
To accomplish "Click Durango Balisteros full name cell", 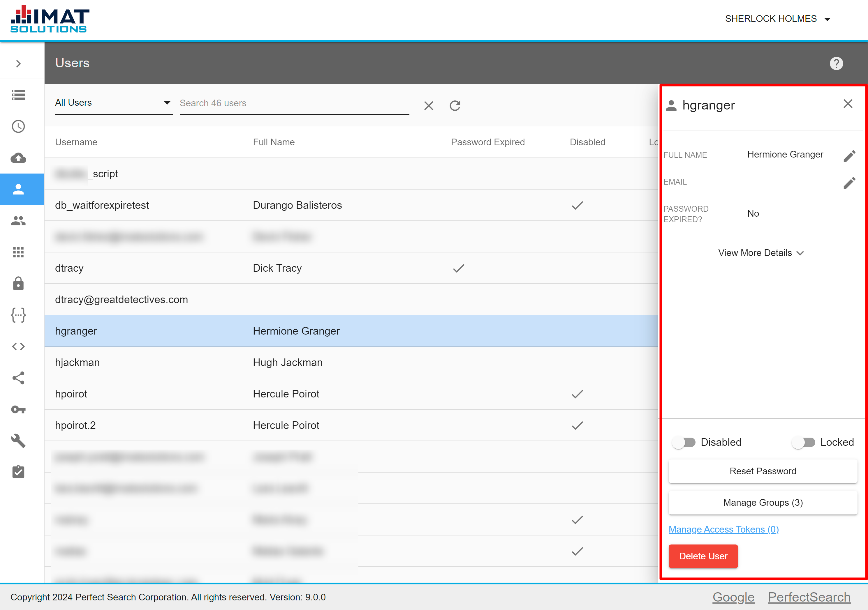I will (297, 205).
